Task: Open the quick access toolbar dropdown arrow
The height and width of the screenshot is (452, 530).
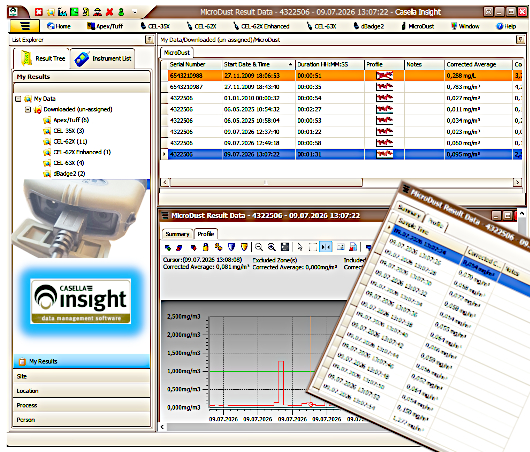Action: pyautogui.click(x=135, y=12)
